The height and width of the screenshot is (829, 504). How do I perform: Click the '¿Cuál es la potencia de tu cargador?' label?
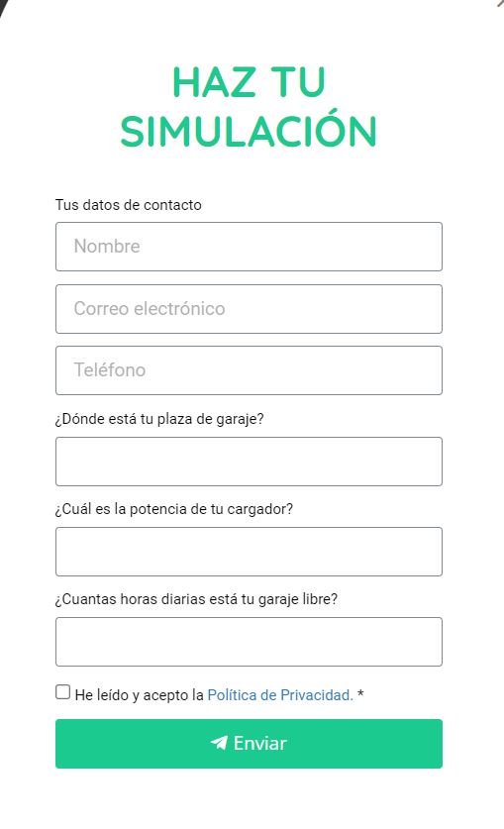pyautogui.click(x=174, y=509)
